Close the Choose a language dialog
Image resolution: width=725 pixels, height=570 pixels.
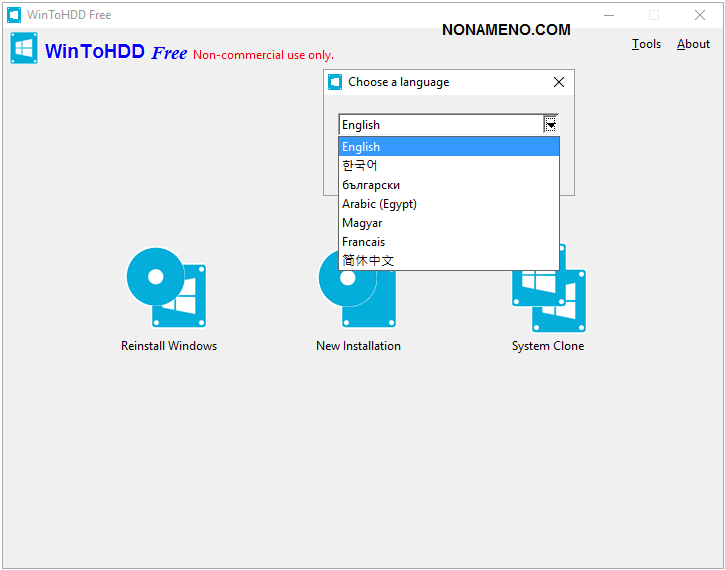559,82
